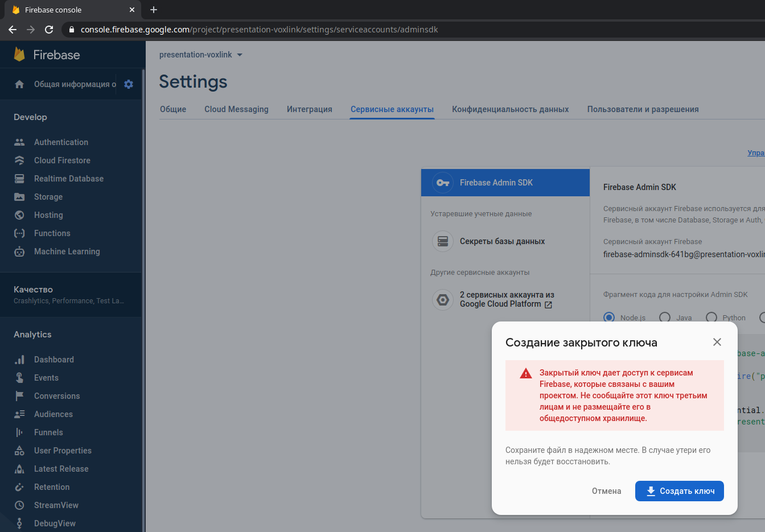Click the Realtime Database icon
The image size is (765, 532).
[x=19, y=179]
